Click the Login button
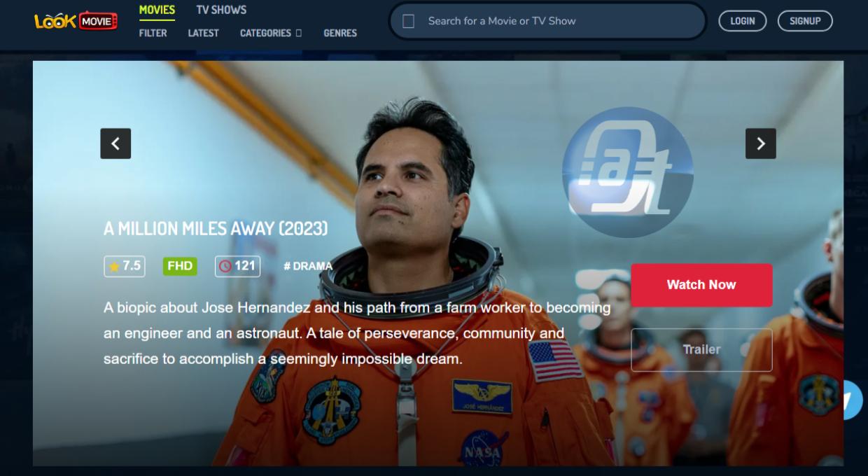868x476 pixels. point(743,21)
